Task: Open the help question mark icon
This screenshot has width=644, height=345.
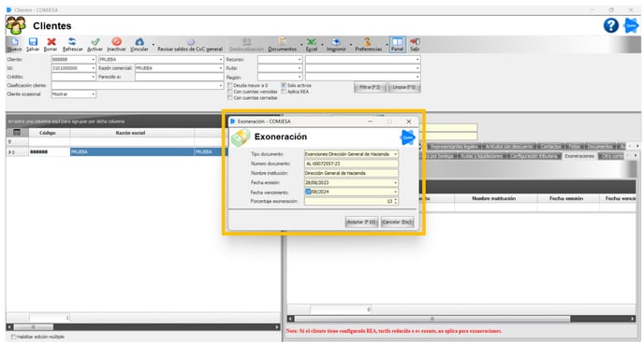Action: (x=610, y=25)
